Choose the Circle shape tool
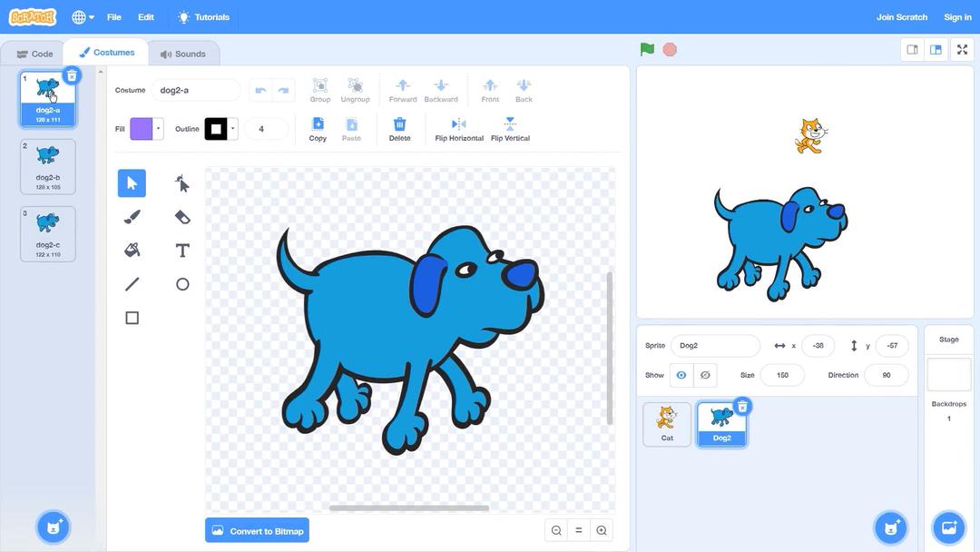 click(182, 284)
